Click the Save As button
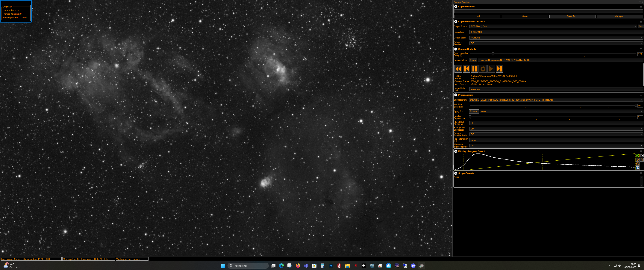This screenshot has height=270, width=644. click(x=572, y=16)
